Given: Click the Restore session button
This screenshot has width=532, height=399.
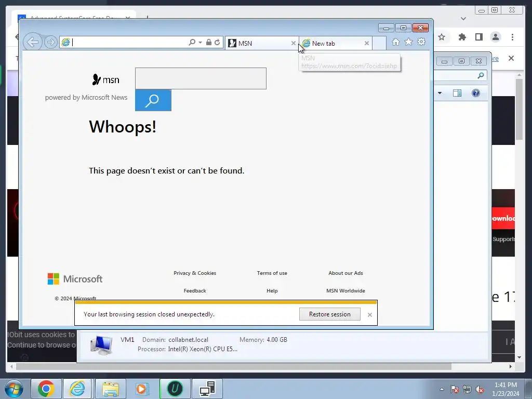Looking at the screenshot, I should pos(330,314).
